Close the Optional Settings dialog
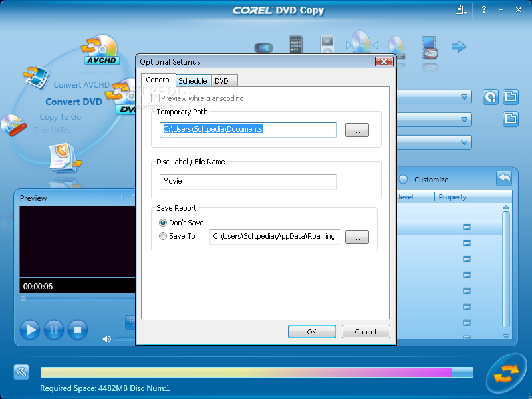This screenshot has height=399, width=532. coord(384,61)
